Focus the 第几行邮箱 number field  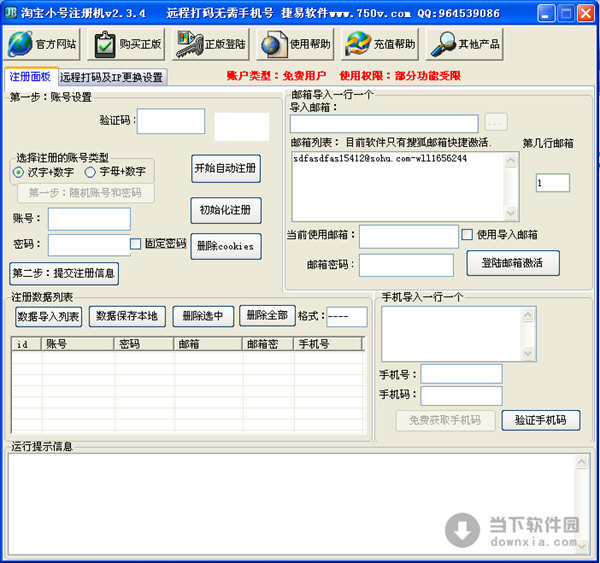click(x=553, y=183)
